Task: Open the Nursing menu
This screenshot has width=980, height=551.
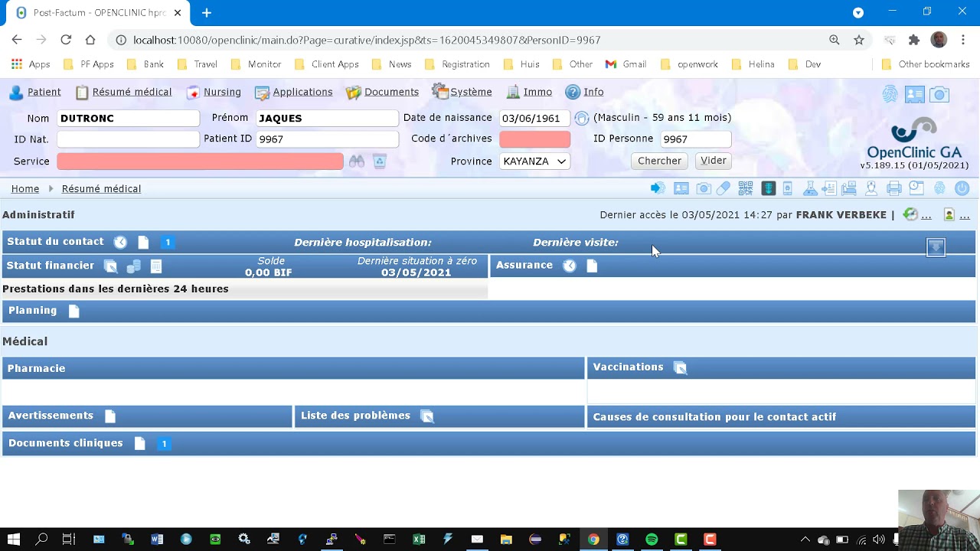Action: [x=214, y=92]
